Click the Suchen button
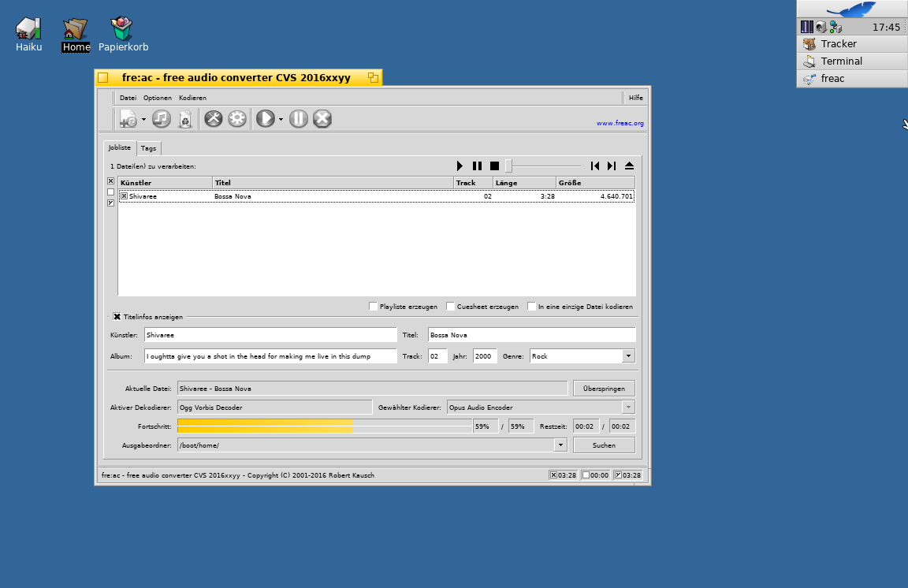908x588 pixels. coord(604,445)
